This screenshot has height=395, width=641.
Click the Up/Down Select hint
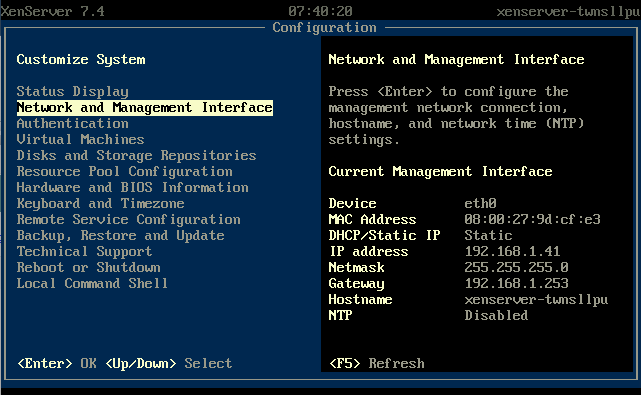pyautogui.click(x=169, y=363)
